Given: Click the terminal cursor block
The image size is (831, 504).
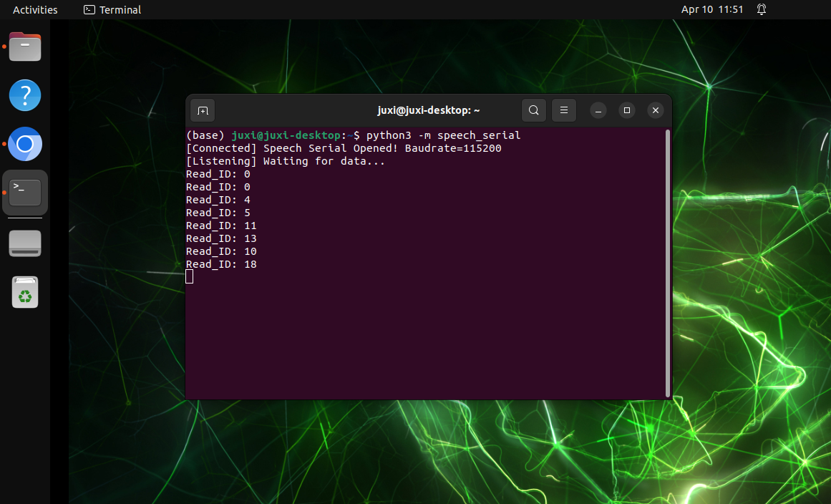Looking at the screenshot, I should point(189,276).
